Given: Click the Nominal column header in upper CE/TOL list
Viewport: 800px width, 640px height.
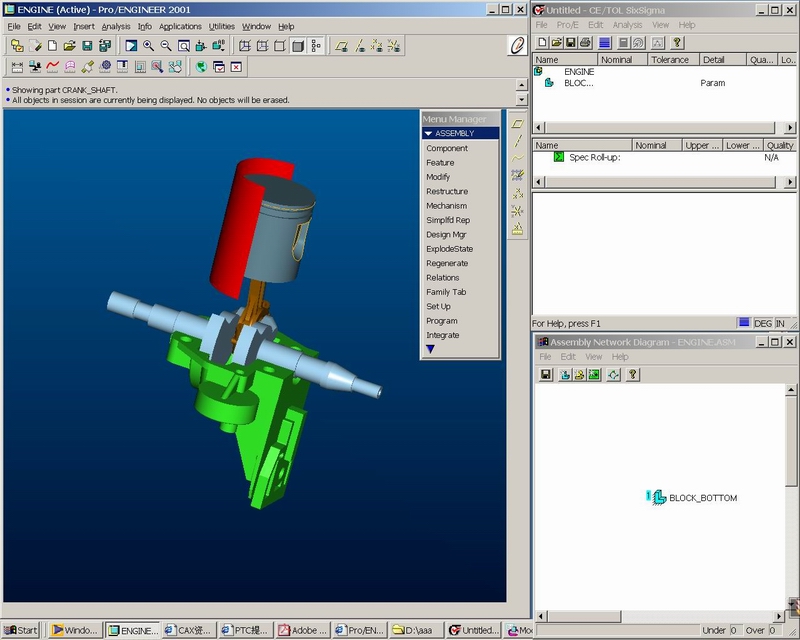Looking at the screenshot, I should 622,60.
